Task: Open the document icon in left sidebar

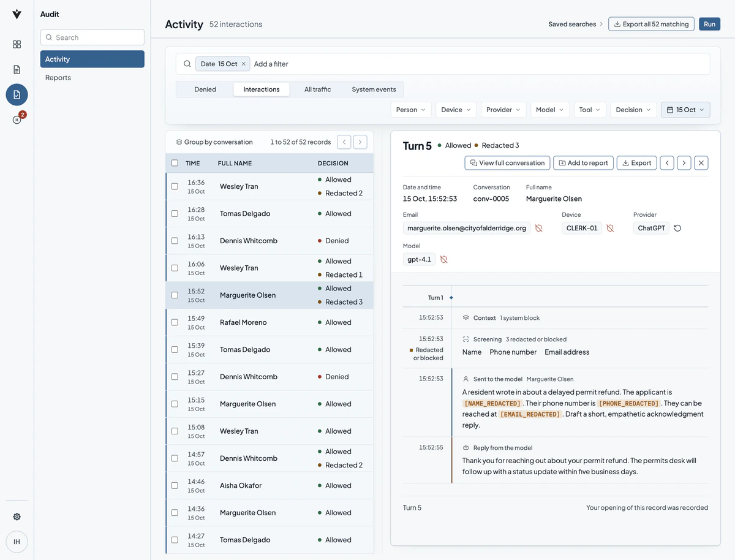Action: [17, 69]
